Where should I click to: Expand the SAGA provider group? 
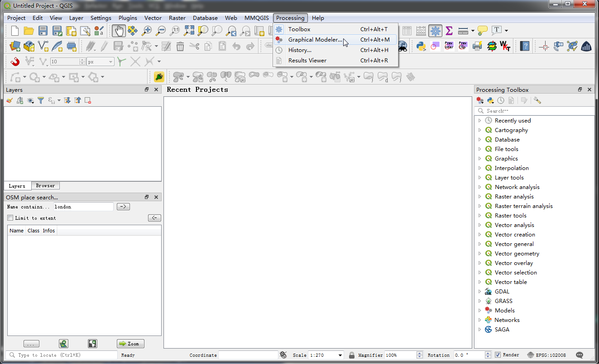479,329
